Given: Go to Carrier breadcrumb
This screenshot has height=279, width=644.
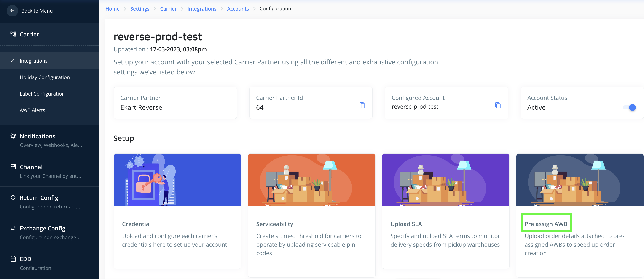Looking at the screenshot, I should 168,8.
